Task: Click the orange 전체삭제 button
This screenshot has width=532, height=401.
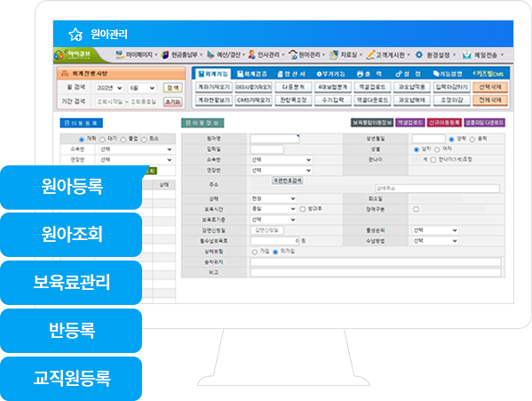Action: click(x=490, y=100)
